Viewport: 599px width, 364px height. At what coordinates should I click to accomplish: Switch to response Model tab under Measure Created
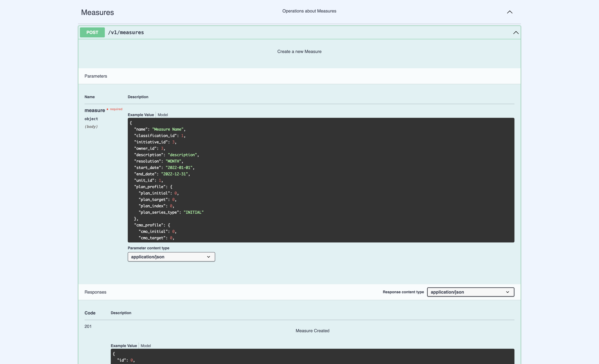pyautogui.click(x=146, y=346)
